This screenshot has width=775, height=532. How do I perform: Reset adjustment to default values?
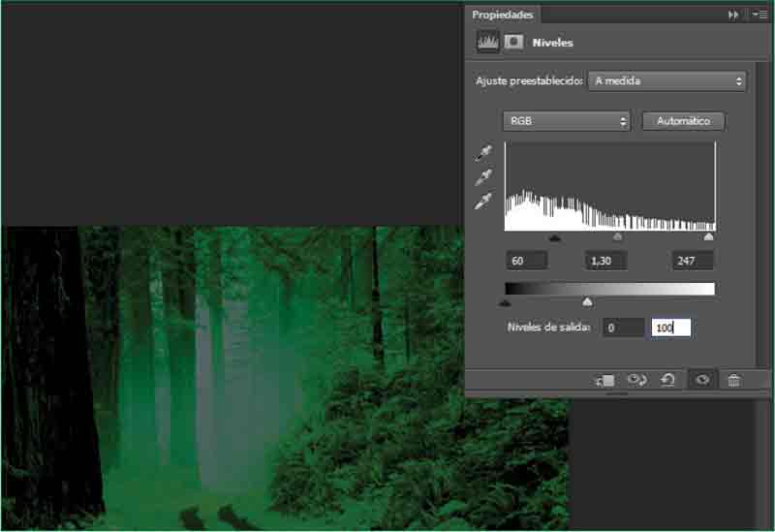tap(667, 381)
